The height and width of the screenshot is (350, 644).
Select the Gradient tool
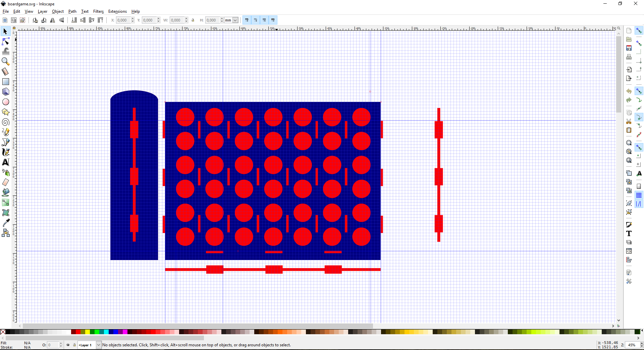pos(5,203)
